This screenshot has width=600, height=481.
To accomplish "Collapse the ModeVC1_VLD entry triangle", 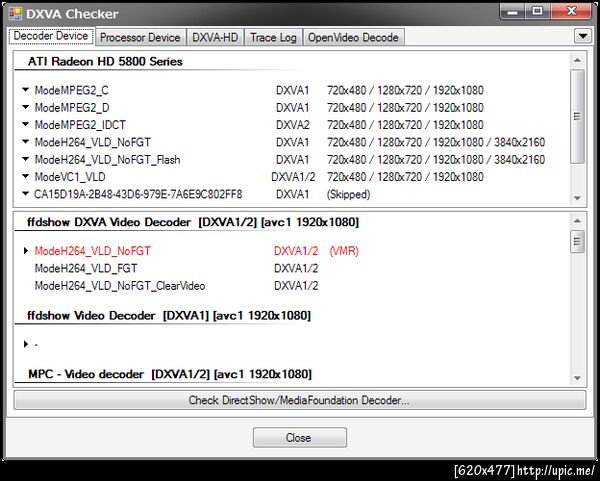I will (x=25, y=176).
